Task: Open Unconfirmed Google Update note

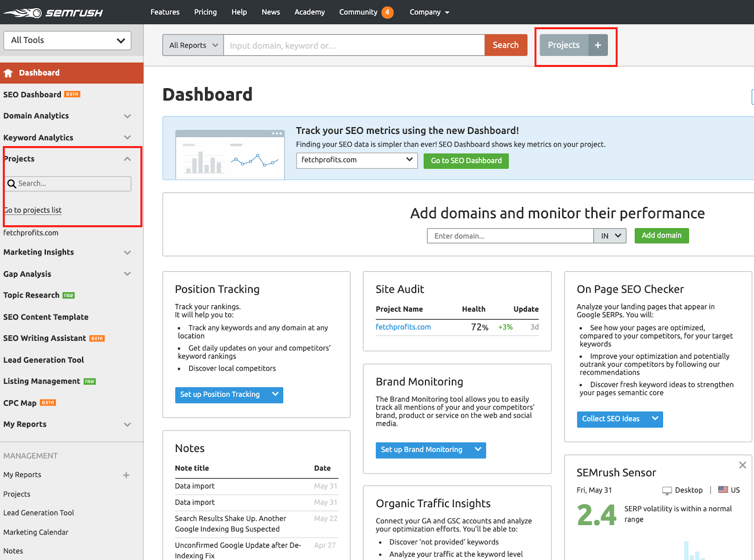Action: tap(238, 551)
